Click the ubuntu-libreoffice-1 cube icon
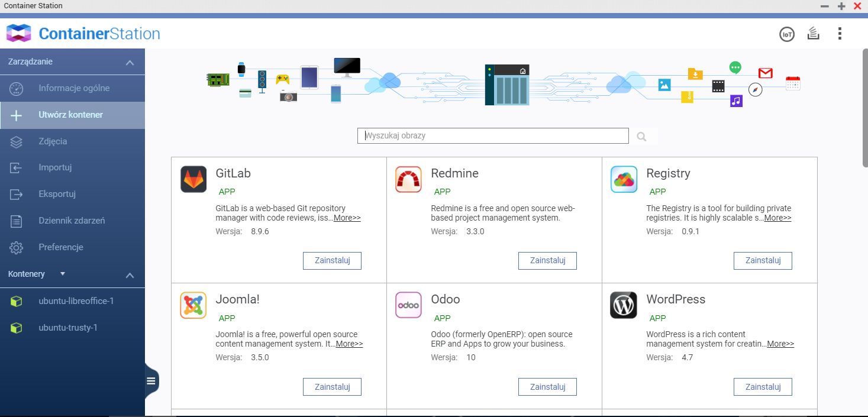Viewport: 868px width, 417px height. (16, 301)
